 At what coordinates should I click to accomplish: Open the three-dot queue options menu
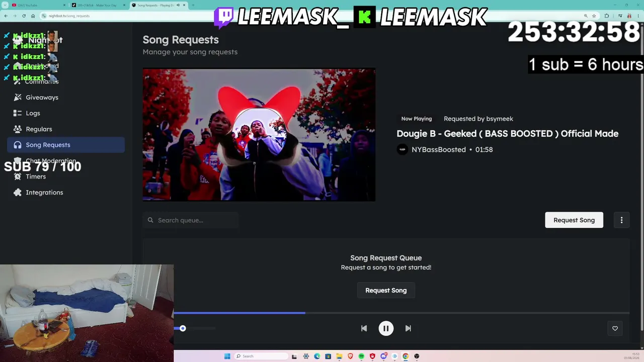point(621,220)
